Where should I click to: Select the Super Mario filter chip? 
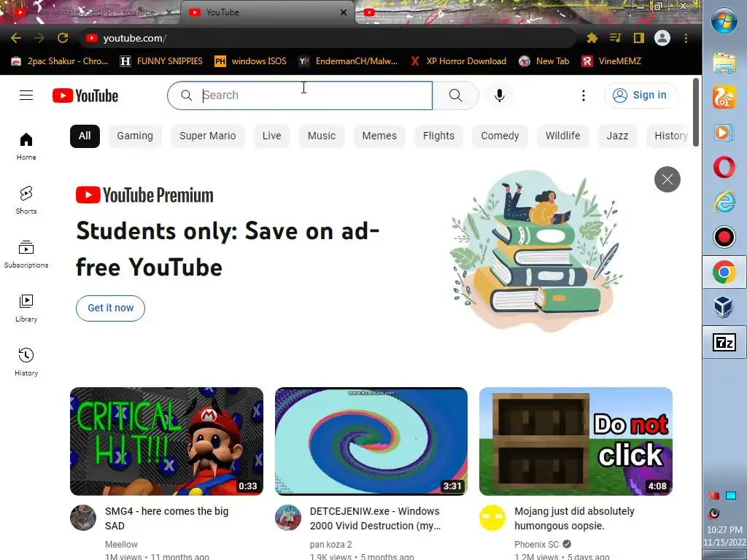pos(208,136)
